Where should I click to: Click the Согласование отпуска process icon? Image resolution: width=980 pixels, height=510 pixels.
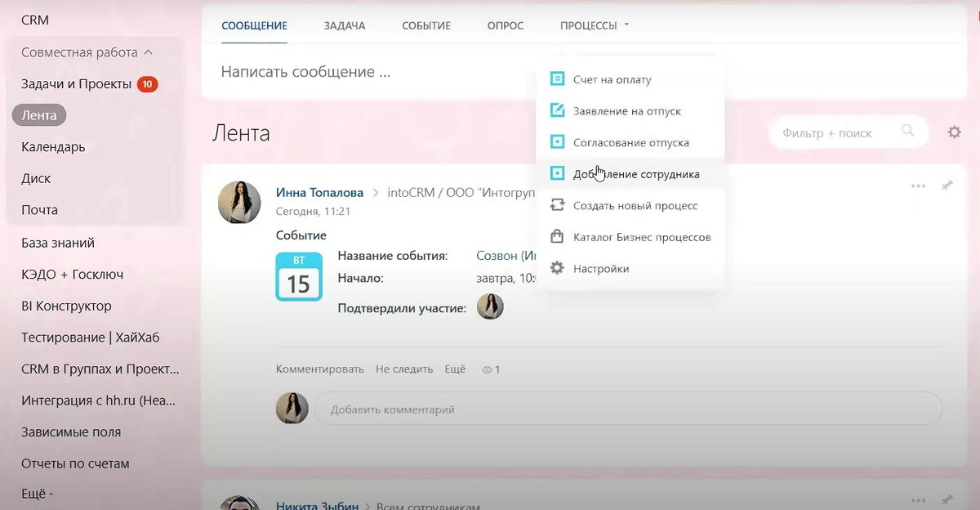tap(557, 142)
